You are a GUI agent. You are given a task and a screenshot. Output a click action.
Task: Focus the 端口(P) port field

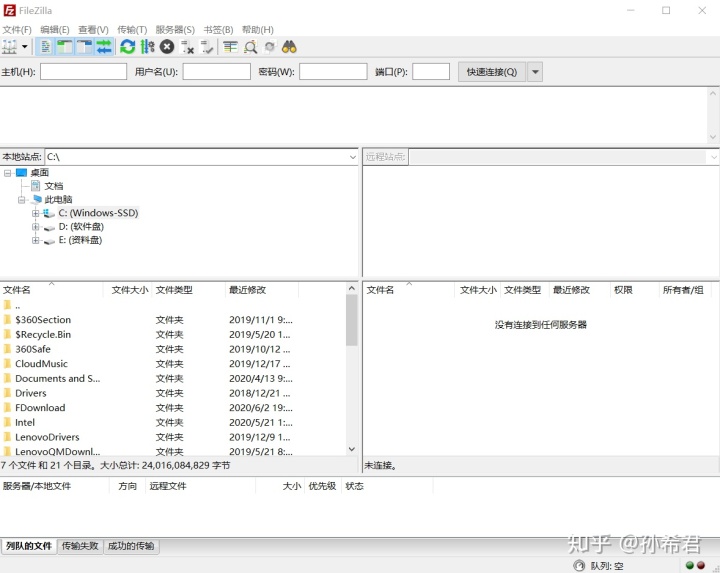click(431, 72)
